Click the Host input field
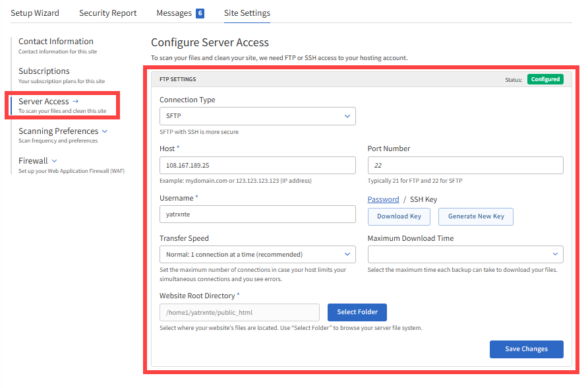588x388 pixels. tap(257, 165)
